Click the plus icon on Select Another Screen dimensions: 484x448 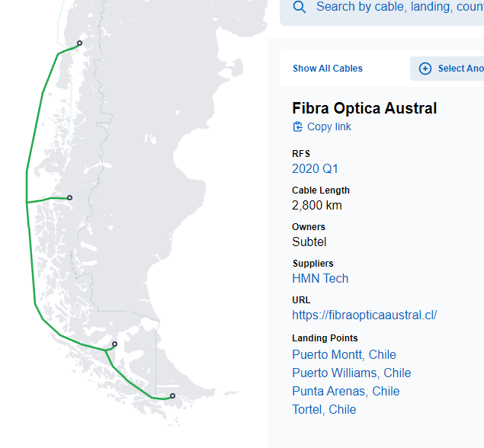[425, 69]
